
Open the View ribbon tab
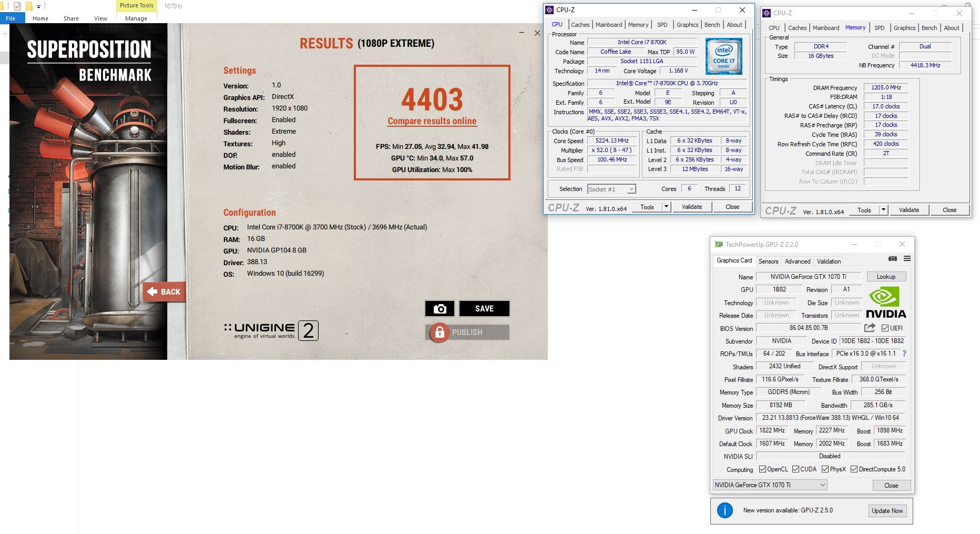point(100,18)
